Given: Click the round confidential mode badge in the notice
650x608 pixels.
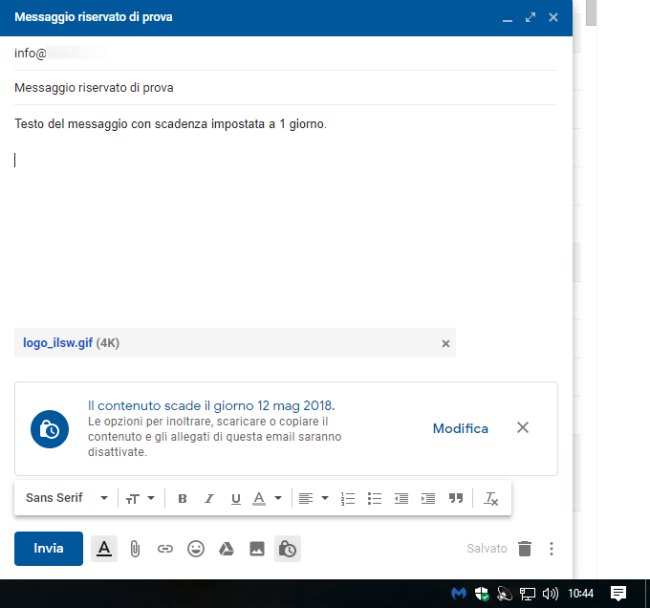Looking at the screenshot, I should pos(50,429).
